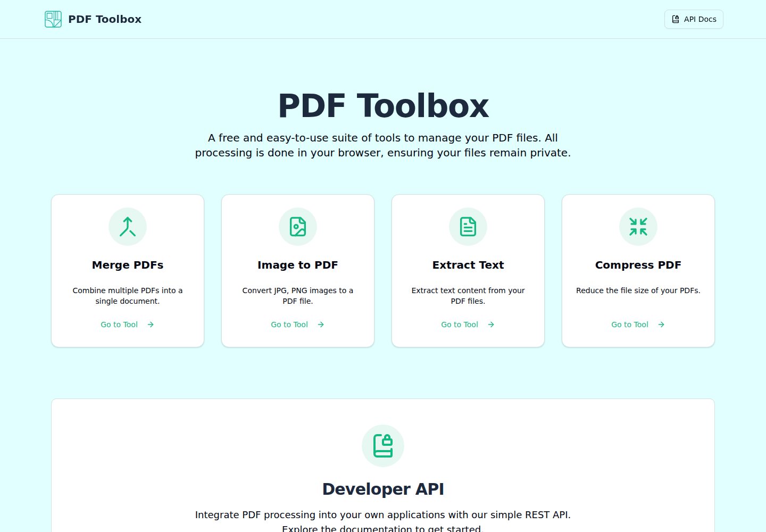Click the 'Reduce the file size' description

[x=638, y=290]
